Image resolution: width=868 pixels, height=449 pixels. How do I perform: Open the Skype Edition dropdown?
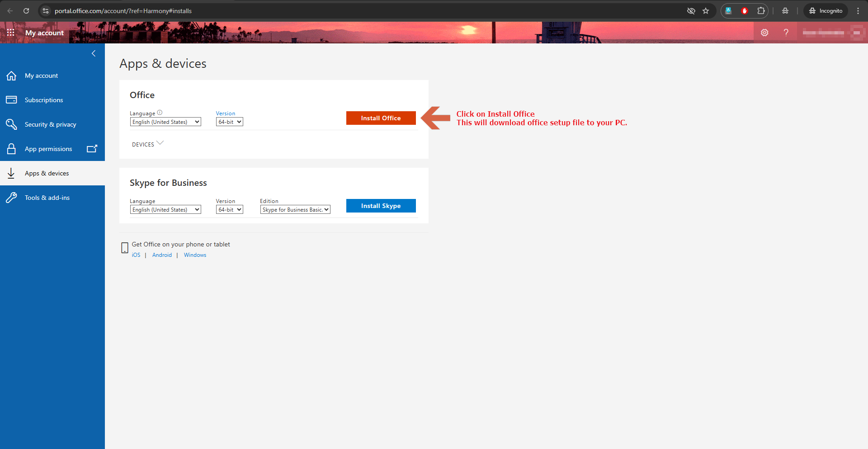tap(295, 210)
